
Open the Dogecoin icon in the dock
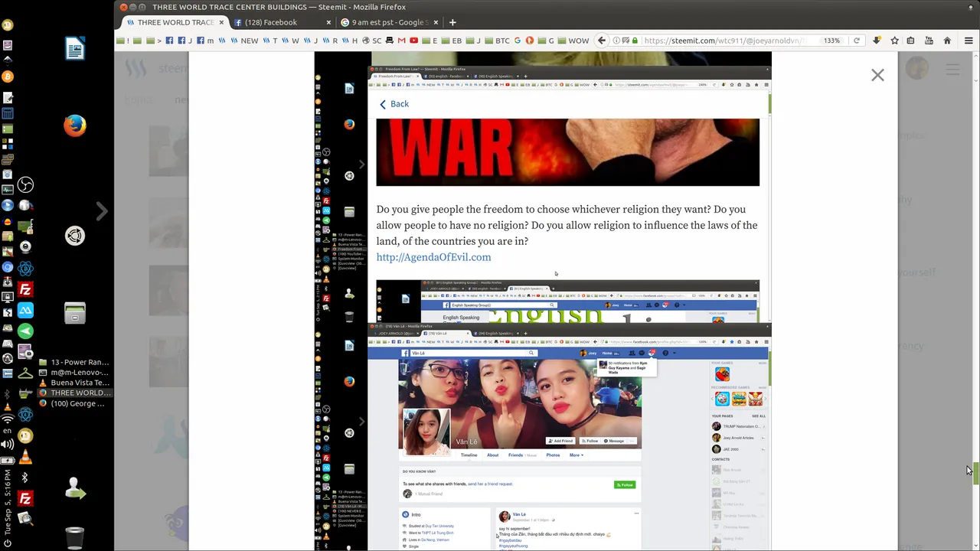pos(25,436)
